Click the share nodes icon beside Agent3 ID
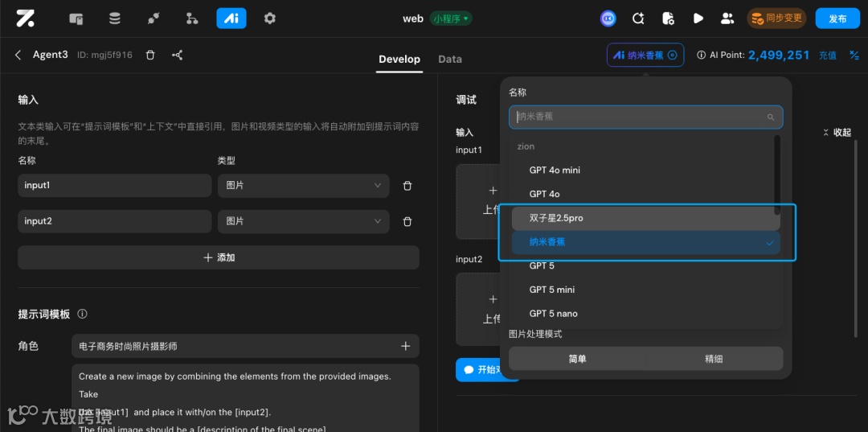Viewport: 868px width, 432px height. coord(177,55)
